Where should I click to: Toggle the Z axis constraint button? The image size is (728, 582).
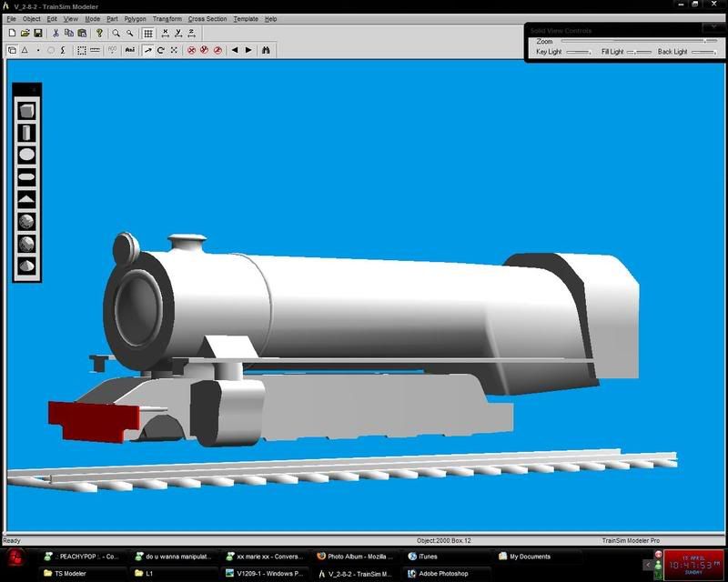pos(192,34)
